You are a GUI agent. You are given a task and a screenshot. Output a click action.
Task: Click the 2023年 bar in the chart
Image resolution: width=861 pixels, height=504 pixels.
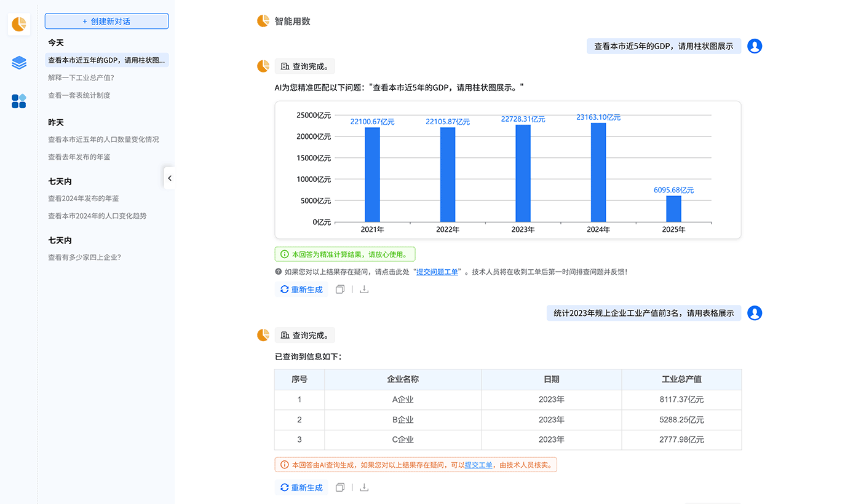pyautogui.click(x=522, y=172)
